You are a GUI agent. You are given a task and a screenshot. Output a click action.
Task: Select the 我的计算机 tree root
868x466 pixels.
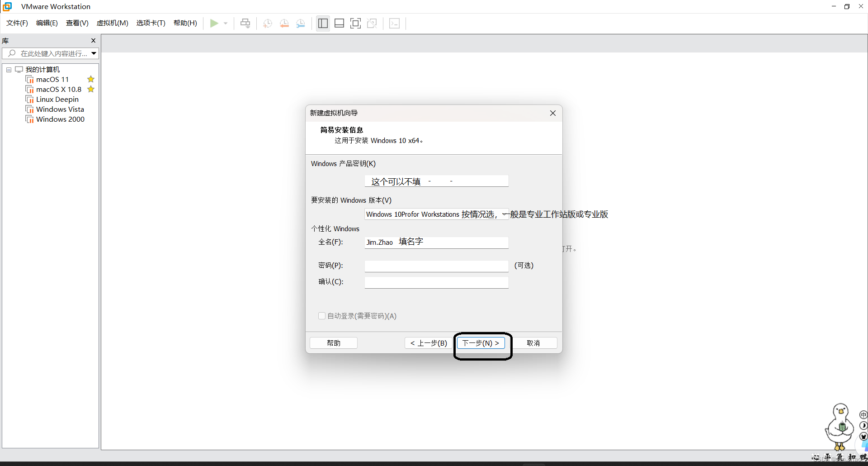pos(42,69)
